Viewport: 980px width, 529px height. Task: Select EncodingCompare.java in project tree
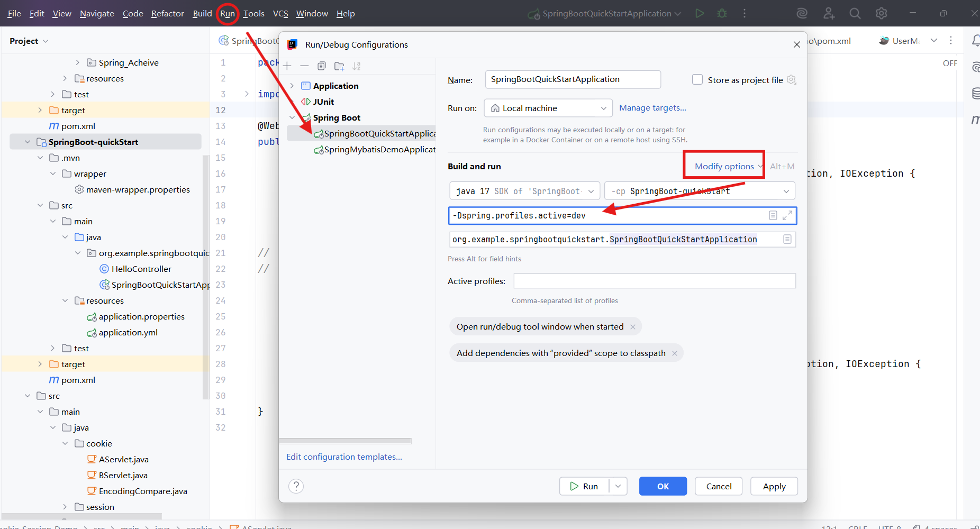tap(143, 491)
